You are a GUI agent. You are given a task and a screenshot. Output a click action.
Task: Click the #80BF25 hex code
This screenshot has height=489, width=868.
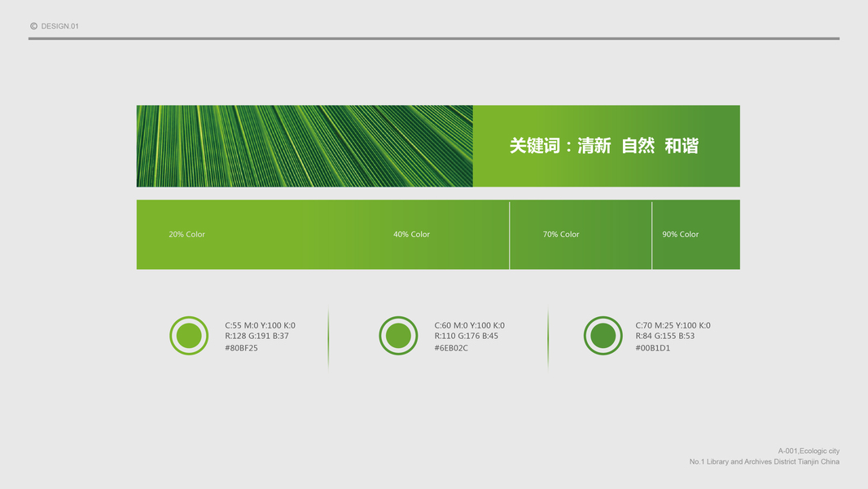tap(241, 348)
